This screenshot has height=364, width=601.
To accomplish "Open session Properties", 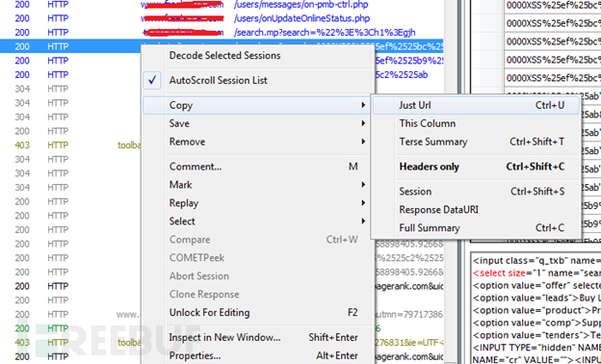I will (x=256, y=355).
